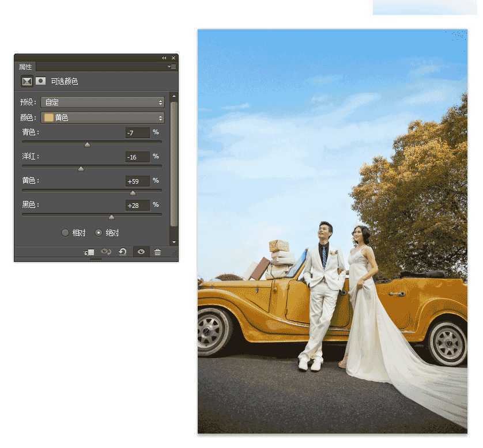Select the 绝对 radio button
The image size is (483, 448).
(97, 233)
